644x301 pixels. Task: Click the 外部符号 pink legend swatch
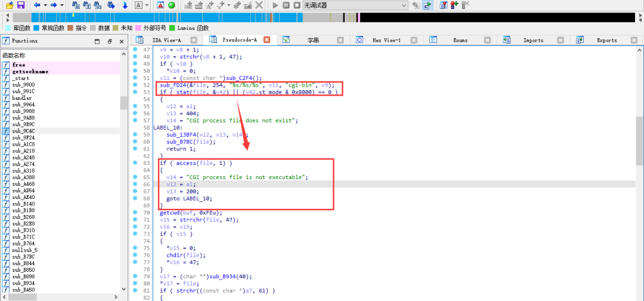[138, 28]
